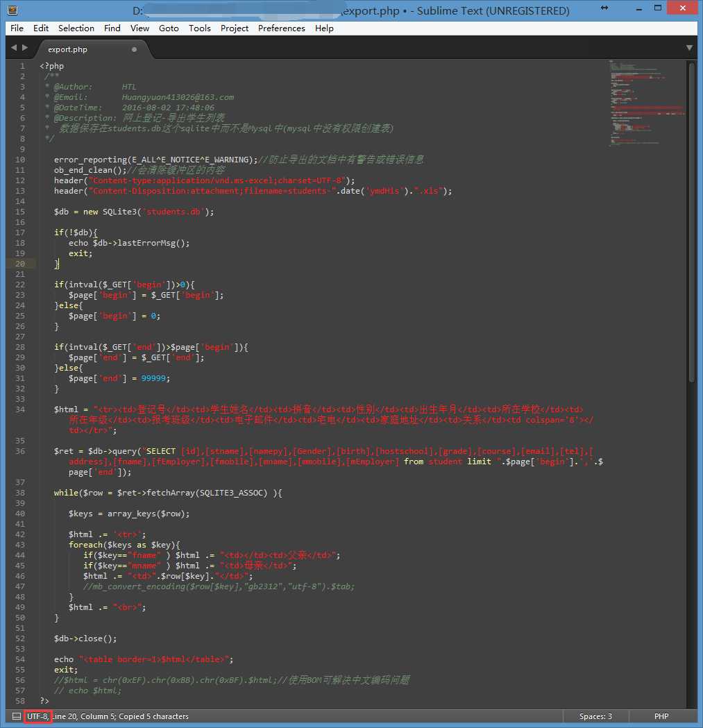The width and height of the screenshot is (703, 728).
Task: Click the vertical scrollbar thumb
Action: tap(692, 222)
